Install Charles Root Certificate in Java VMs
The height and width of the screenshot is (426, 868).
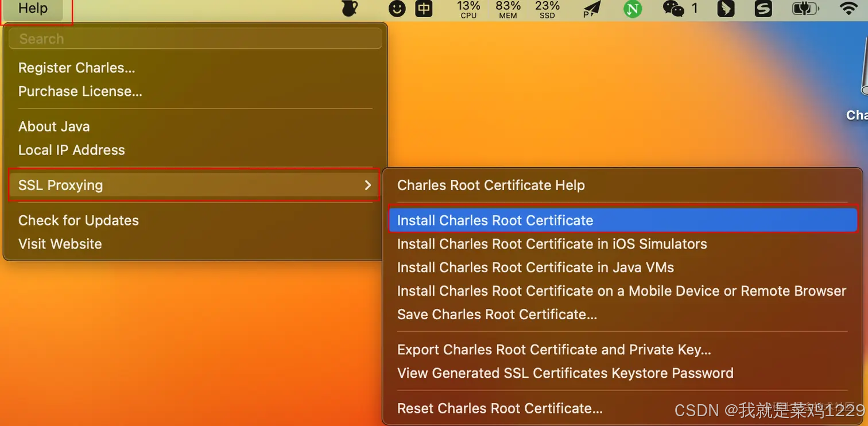click(623, 268)
